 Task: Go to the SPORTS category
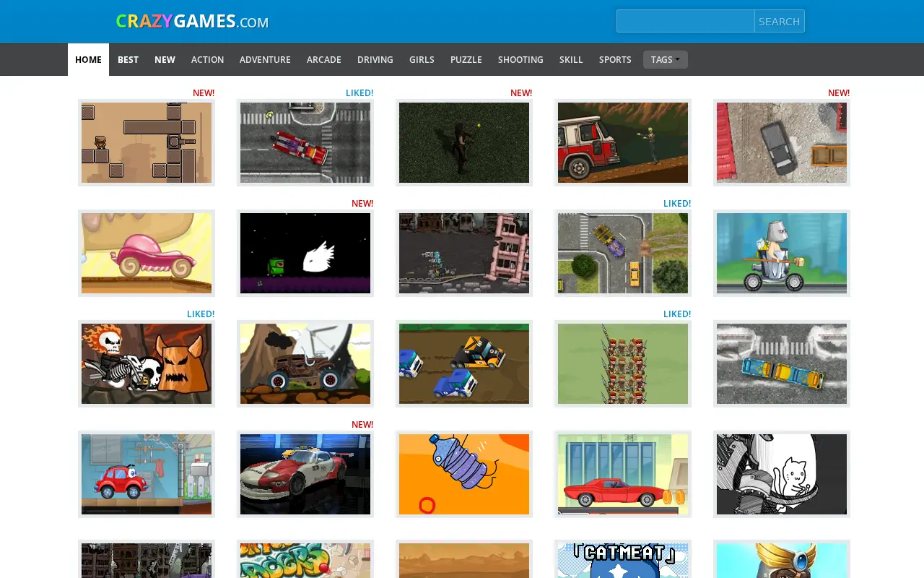point(615,59)
